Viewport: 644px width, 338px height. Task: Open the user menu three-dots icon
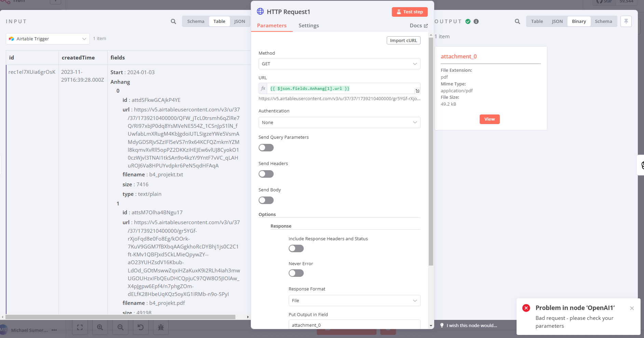(x=54, y=330)
